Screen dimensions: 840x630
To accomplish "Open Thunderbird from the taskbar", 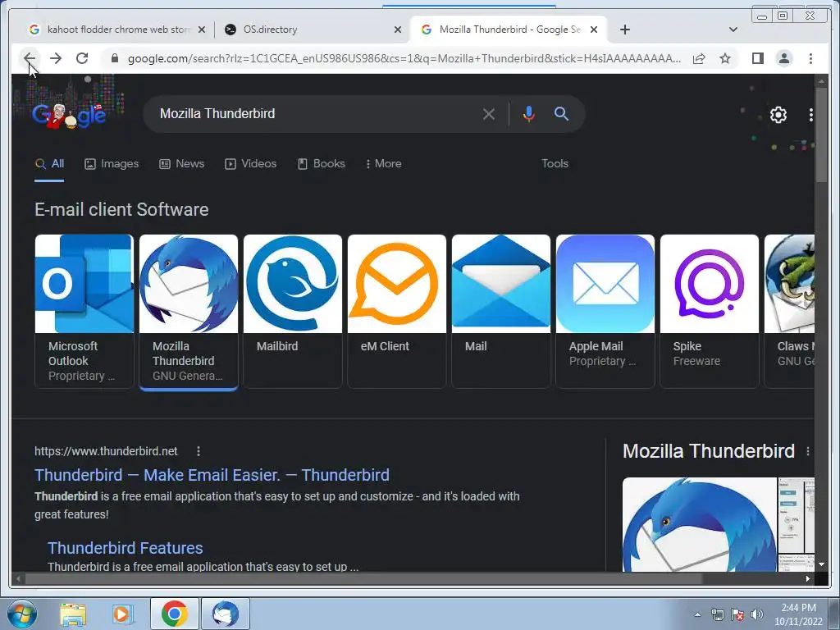I will click(225, 614).
